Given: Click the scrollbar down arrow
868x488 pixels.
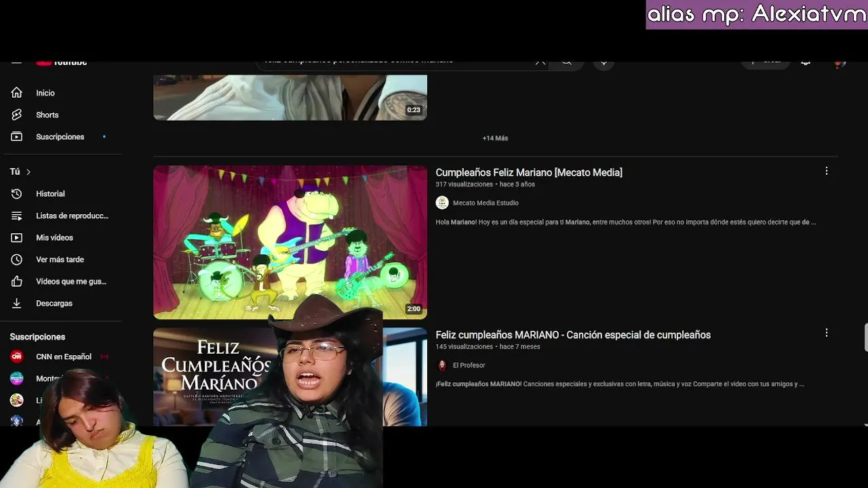Looking at the screenshot, I should (865, 424).
